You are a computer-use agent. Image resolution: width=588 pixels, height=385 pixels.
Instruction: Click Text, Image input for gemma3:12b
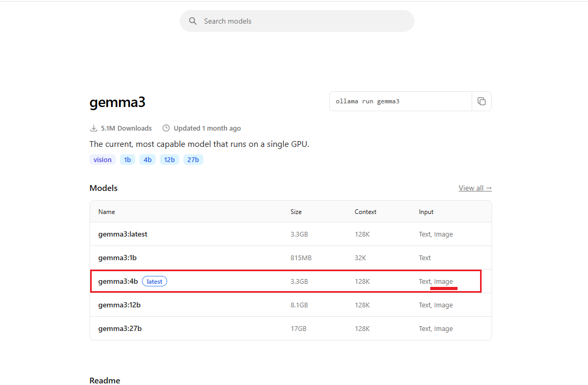coord(435,305)
